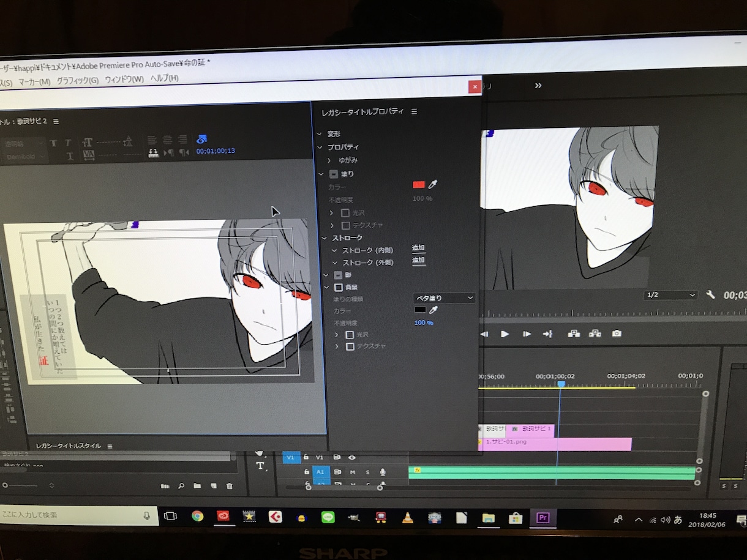The width and height of the screenshot is (747, 560).
Task: Toggle the 背景 background checkbox
Action: [338, 287]
